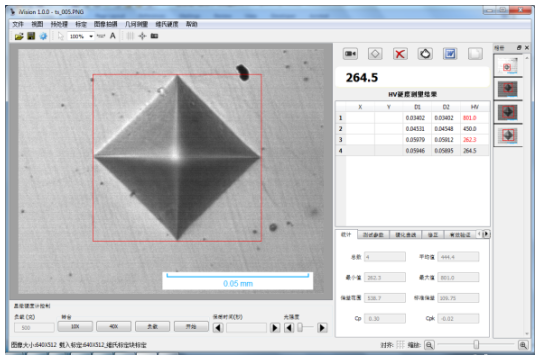
Task: Click the blank page button above the results
Action: coord(475,54)
